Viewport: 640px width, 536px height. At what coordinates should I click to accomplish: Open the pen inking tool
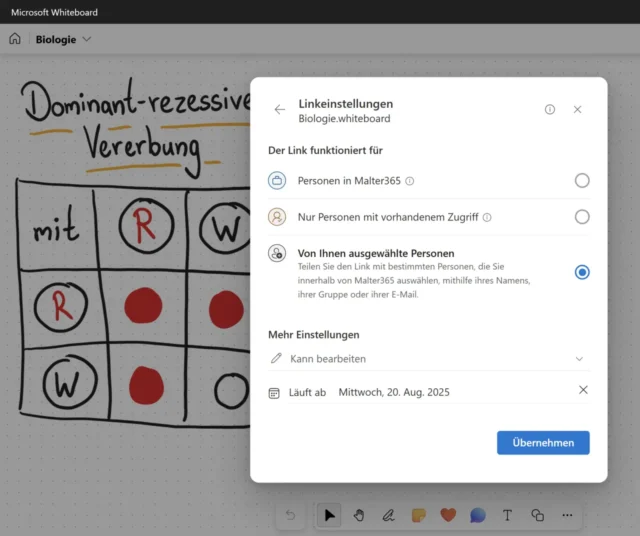click(388, 515)
